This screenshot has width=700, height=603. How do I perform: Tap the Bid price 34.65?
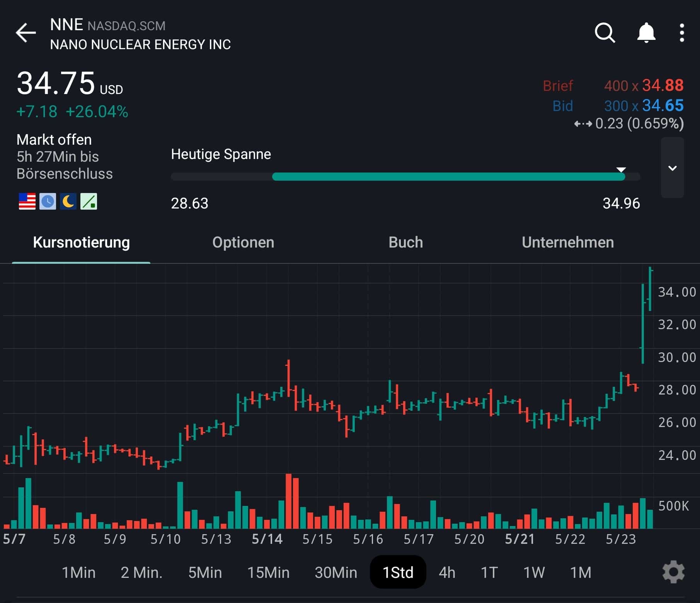pos(663,106)
